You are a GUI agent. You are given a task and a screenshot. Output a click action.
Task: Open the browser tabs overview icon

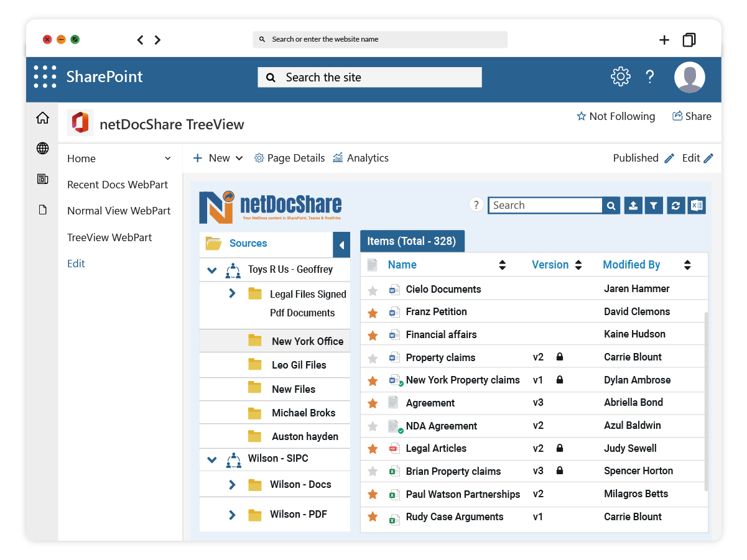point(689,40)
